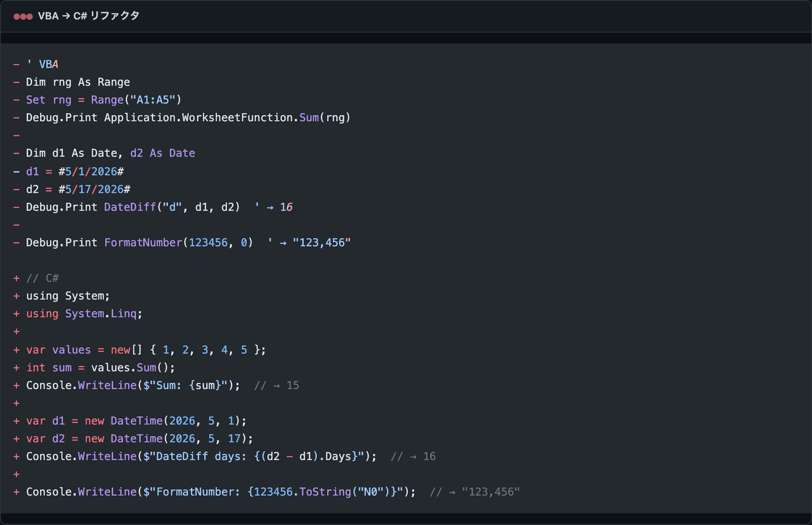Image resolution: width=812 pixels, height=525 pixels.
Task: Click the plus marker before "int sum = values.Sum();"
Action: point(16,367)
